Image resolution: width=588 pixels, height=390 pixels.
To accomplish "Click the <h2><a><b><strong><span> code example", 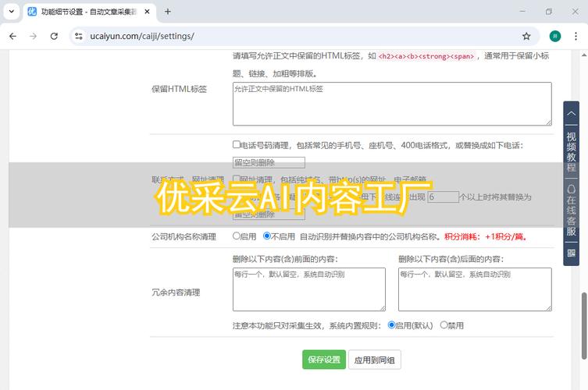I will pyautogui.click(x=427, y=56).
